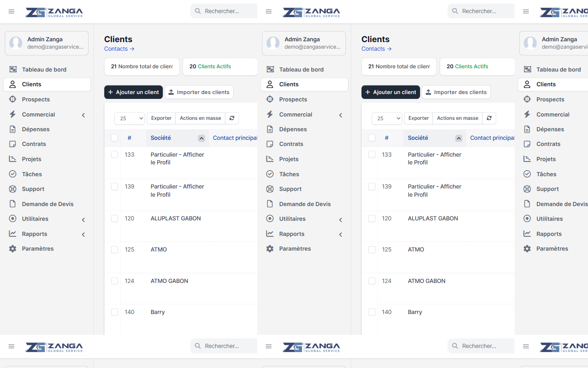Screen dimensions: 588x368
Task: Toggle Société sort arrow in middle copy header
Action: [x=459, y=138]
